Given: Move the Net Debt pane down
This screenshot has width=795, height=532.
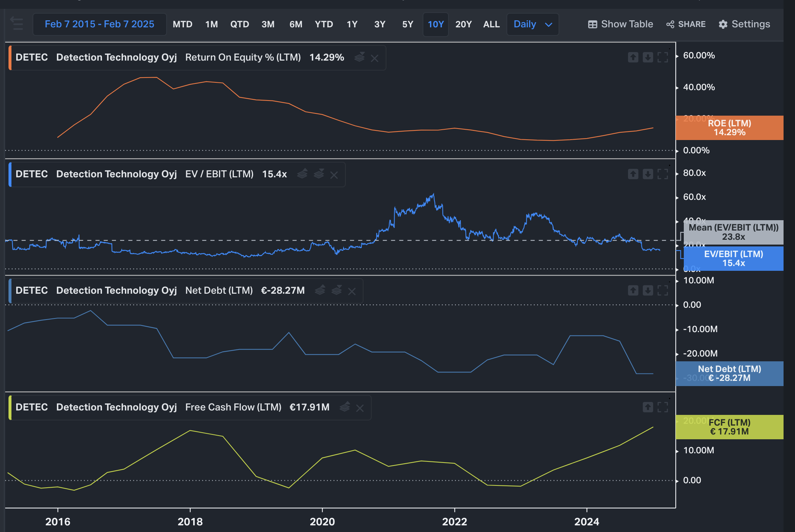Looking at the screenshot, I should pyautogui.click(x=648, y=290).
